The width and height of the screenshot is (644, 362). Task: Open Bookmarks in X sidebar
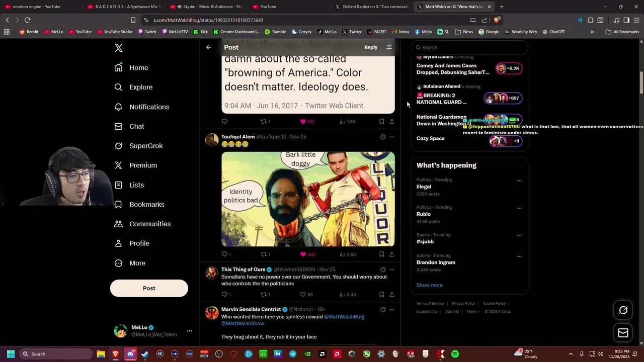(x=139, y=205)
